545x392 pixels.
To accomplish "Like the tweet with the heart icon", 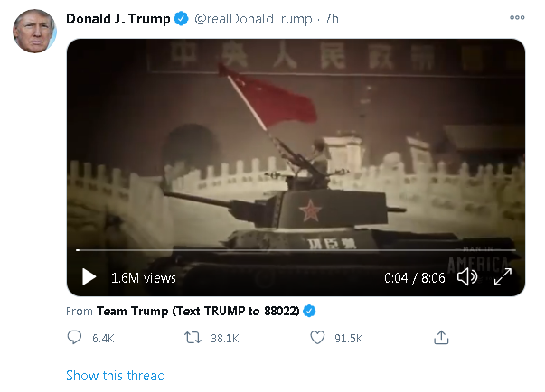I will [317, 337].
